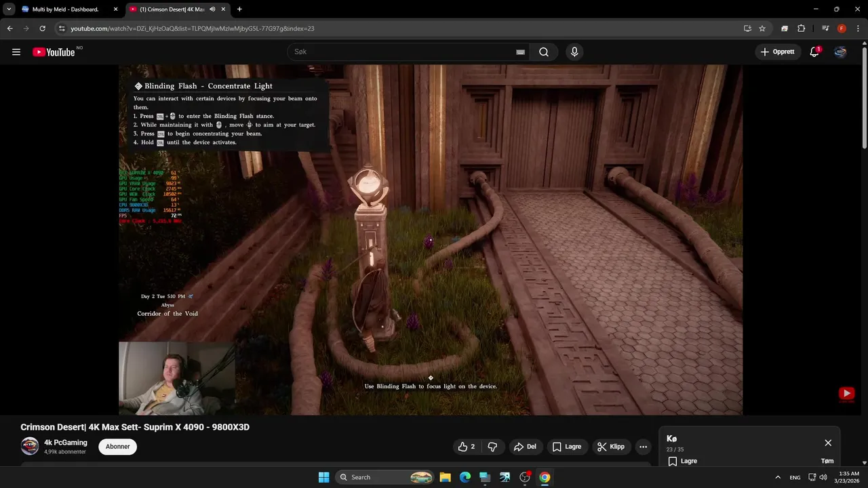Bookmark this page with the star icon
Viewport: 868px width, 488px height.
(x=762, y=28)
